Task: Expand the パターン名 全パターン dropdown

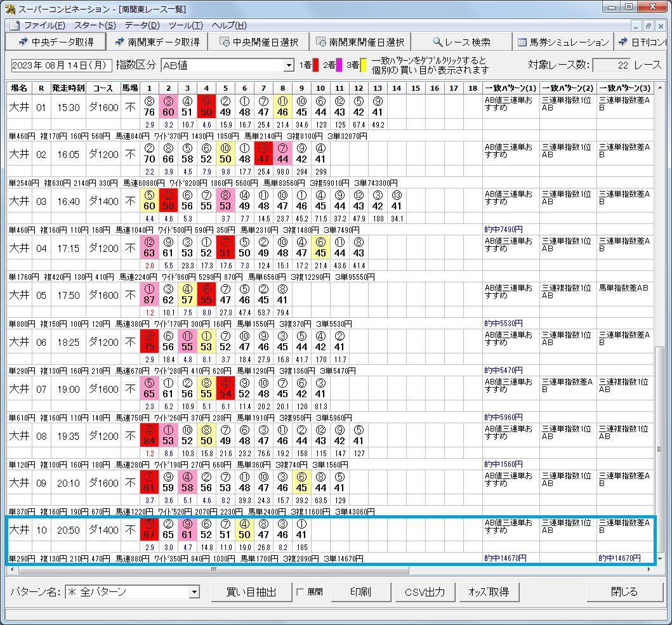Action: click(194, 592)
